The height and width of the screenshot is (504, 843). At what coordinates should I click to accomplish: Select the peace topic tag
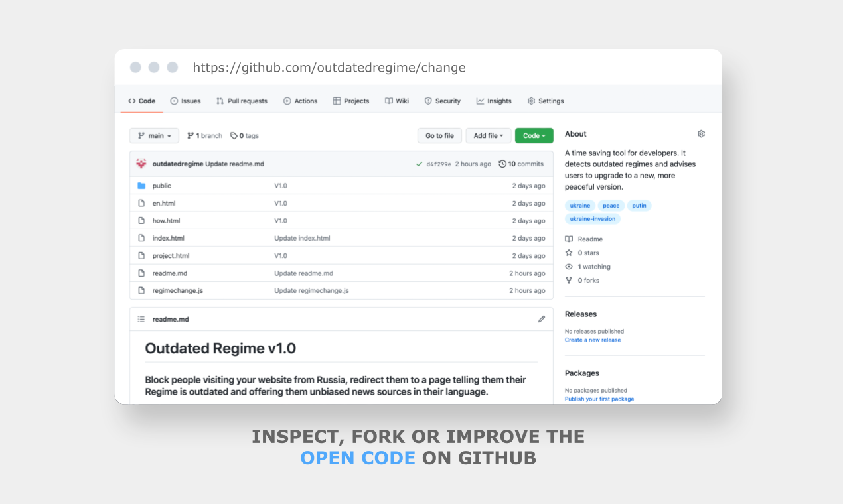(x=611, y=206)
